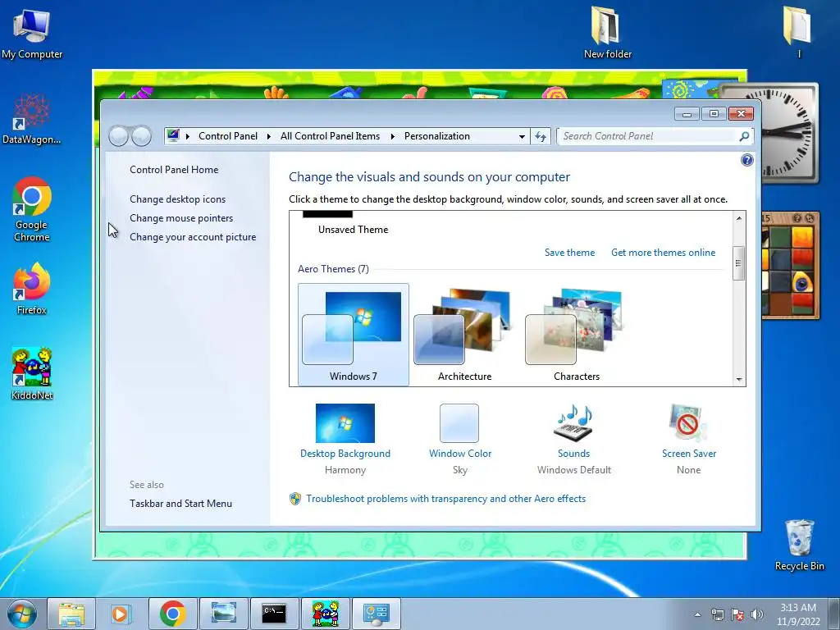Click the Personalization breadcrumb
The width and height of the screenshot is (840, 630).
pyautogui.click(x=436, y=136)
